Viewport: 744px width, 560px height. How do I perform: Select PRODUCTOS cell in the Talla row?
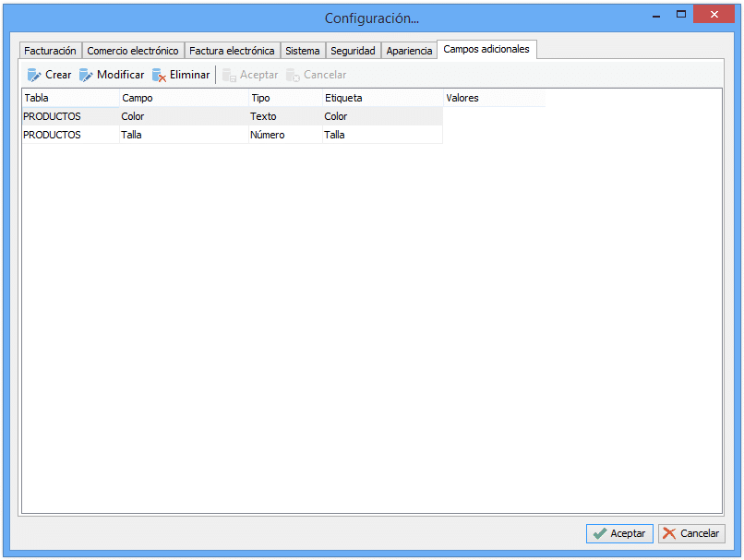71,135
